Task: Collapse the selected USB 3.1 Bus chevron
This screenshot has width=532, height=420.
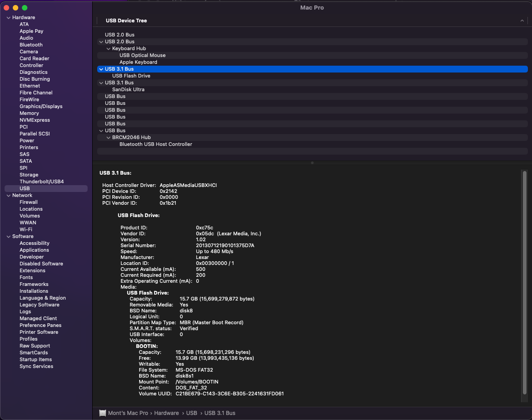Action: point(101,69)
